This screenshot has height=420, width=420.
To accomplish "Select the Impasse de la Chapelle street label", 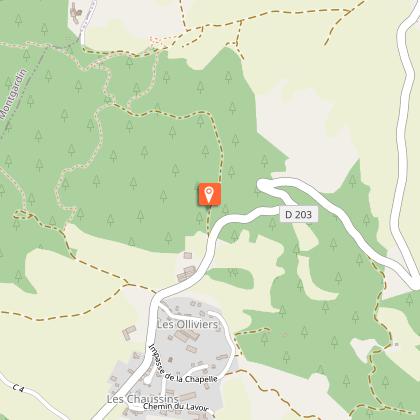I will point(180,367).
